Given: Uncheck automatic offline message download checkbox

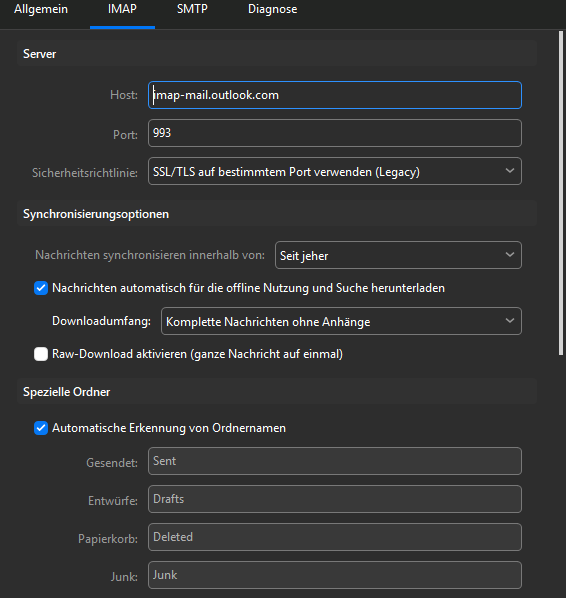Looking at the screenshot, I should point(41,288).
